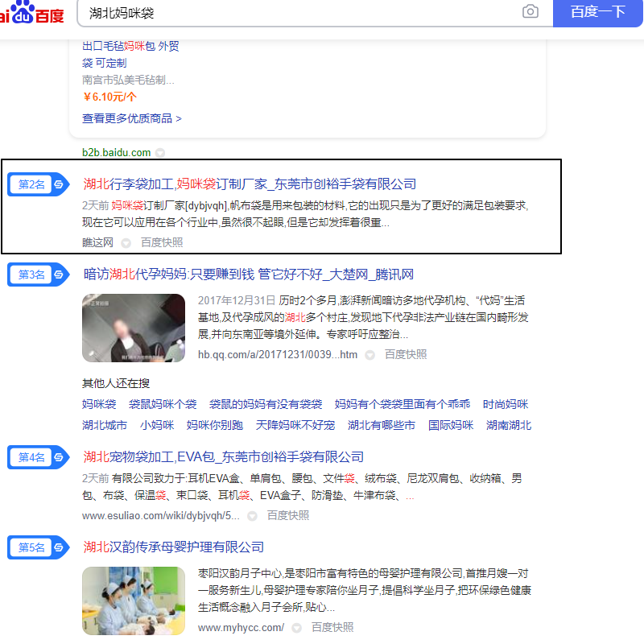Open 百度快照 for the myhycc.com result

click(332, 628)
